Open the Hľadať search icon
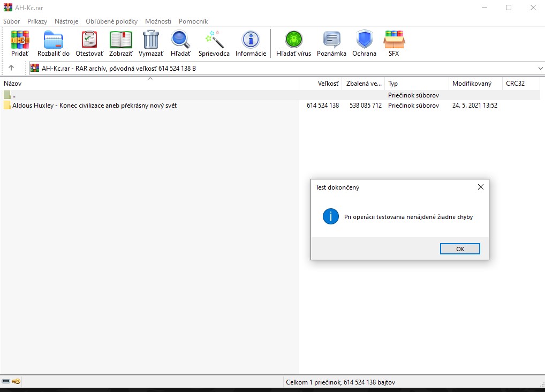The image size is (545, 392). coord(180,39)
